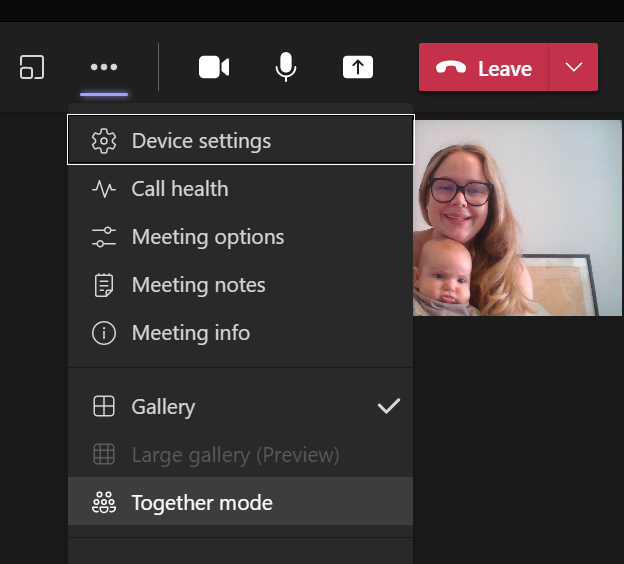
Task: Mute the microphone
Action: click(286, 67)
